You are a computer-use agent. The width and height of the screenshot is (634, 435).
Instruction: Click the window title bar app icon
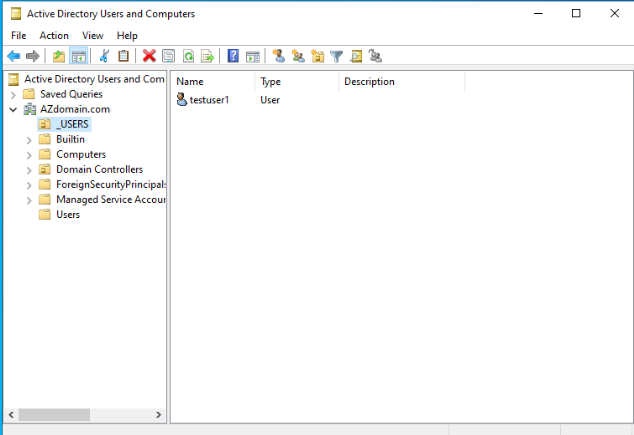point(16,14)
